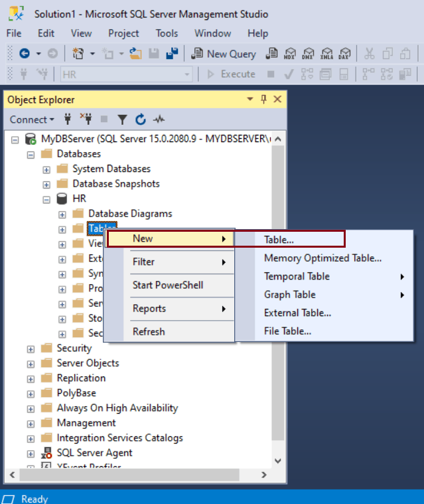The width and height of the screenshot is (424, 504).
Task: Expand the Security folder node
Action: coord(31,348)
